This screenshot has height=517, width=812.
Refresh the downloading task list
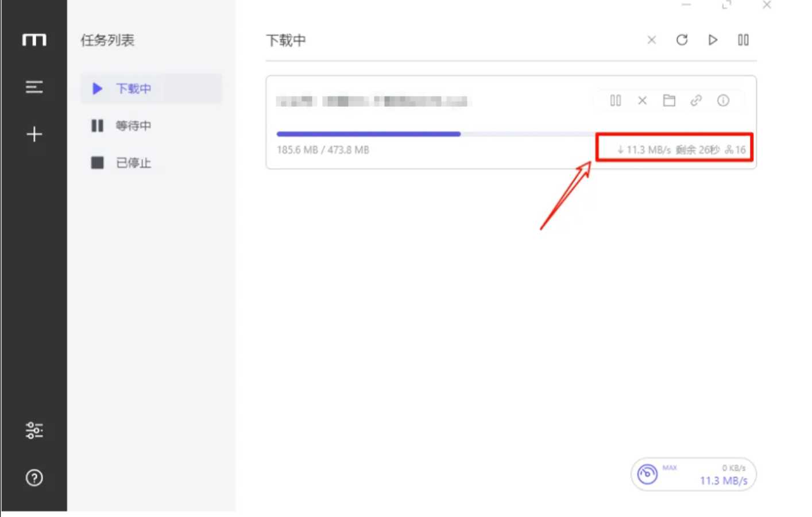(682, 40)
